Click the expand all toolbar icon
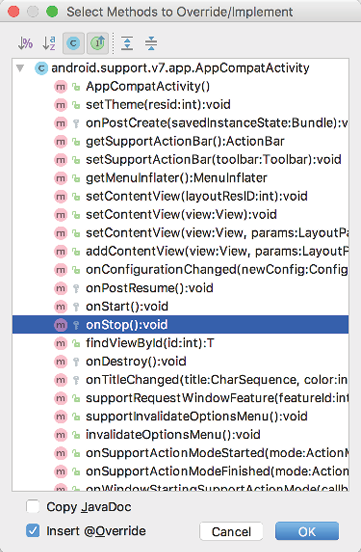This screenshot has width=361, height=552. (x=127, y=43)
